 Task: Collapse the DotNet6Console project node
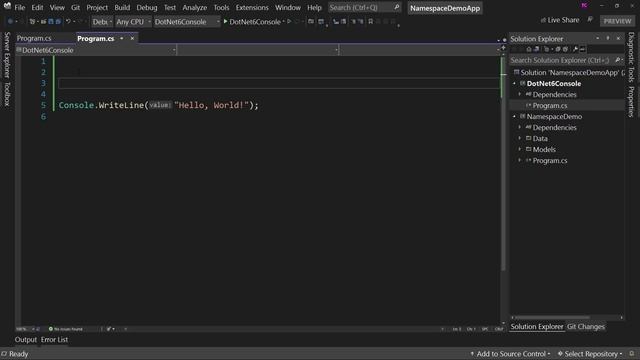[514, 83]
